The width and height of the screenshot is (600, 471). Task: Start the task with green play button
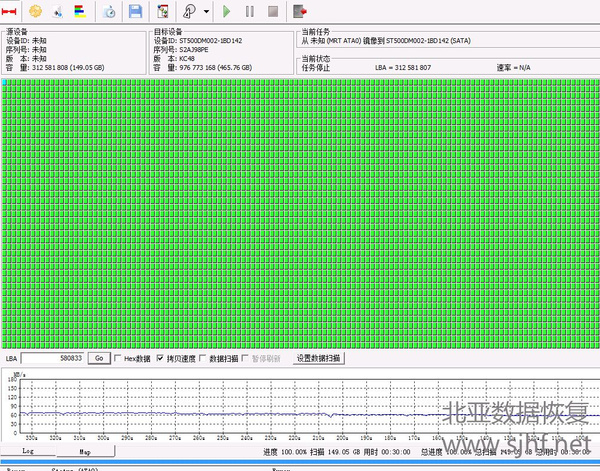[x=227, y=11]
